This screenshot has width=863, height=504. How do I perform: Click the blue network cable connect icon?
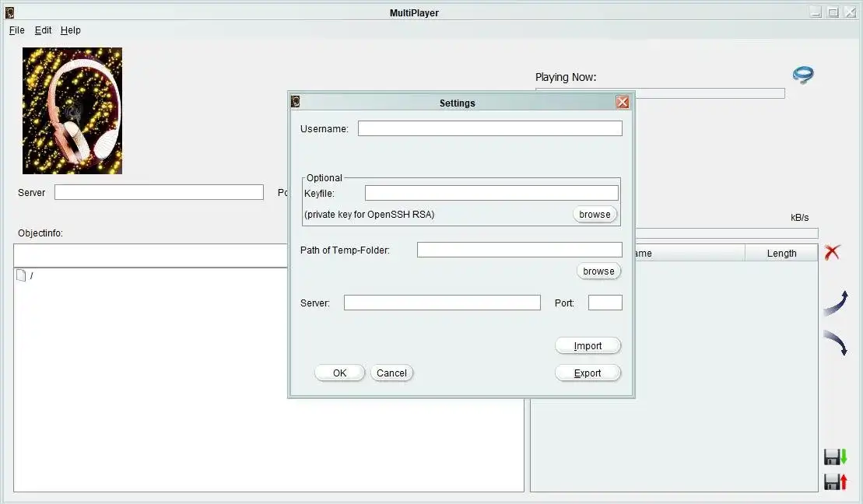click(803, 75)
